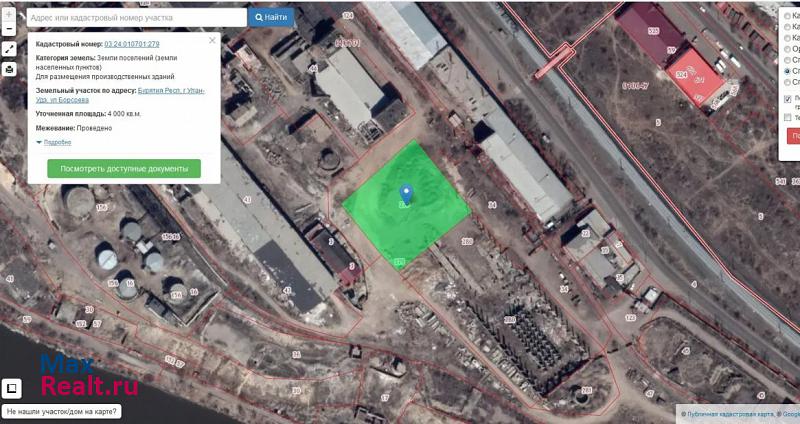800x424 pixels.
Task: Click the printer icon to print map
Action: click(x=9, y=69)
